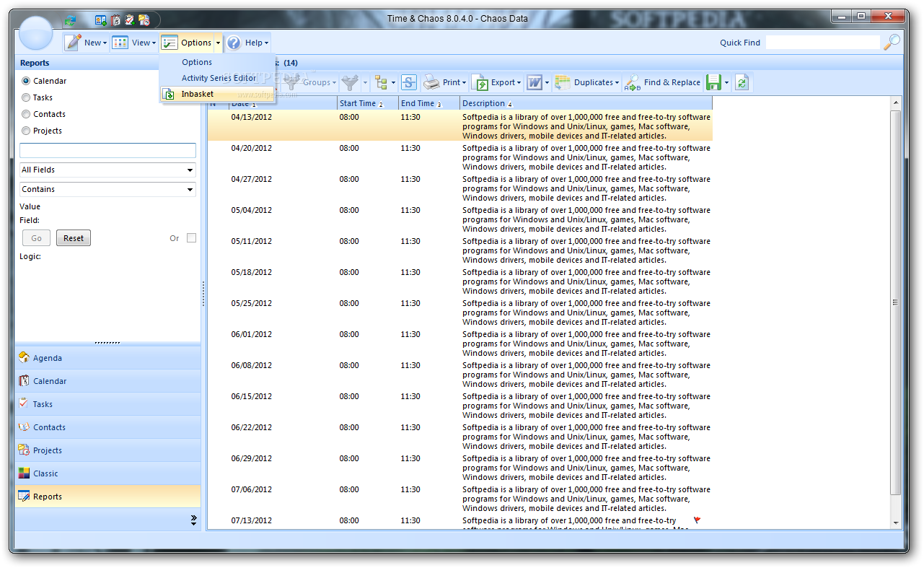Select the Projects report radio button
The width and height of the screenshot is (924, 568).
click(x=26, y=131)
